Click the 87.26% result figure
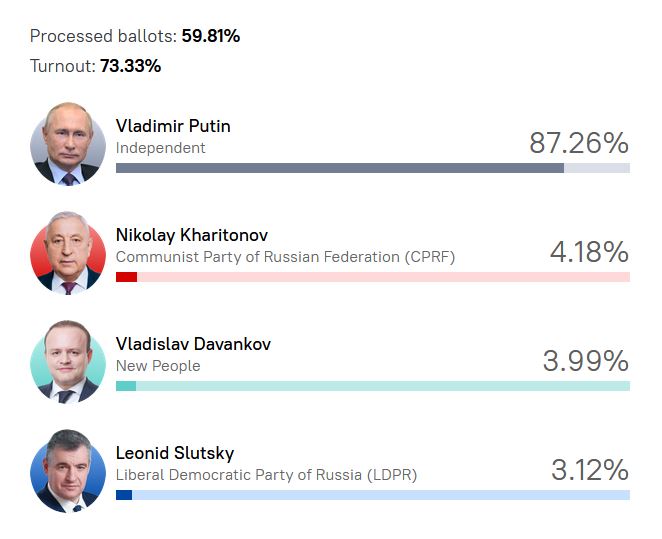 coord(578,143)
